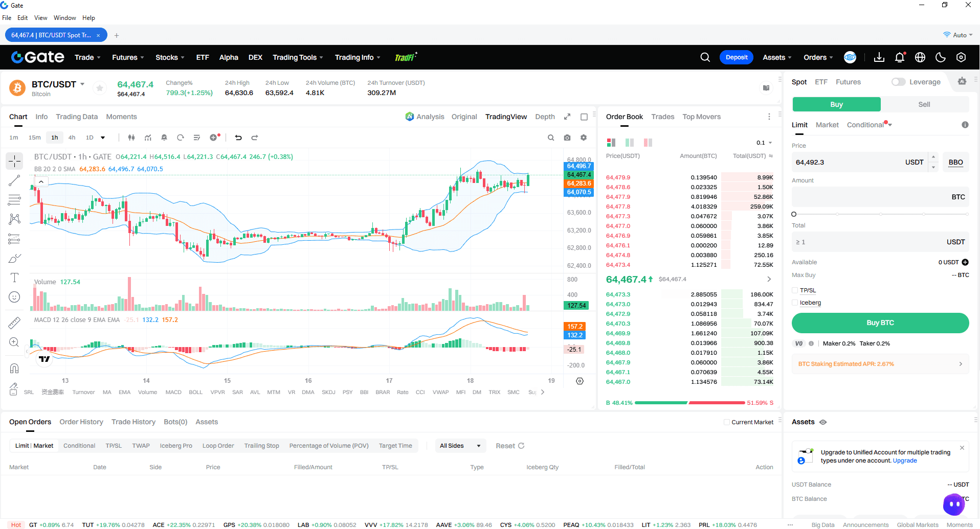Enable the TP/SL checkbox
Viewport: 980px width, 529px height.
[x=795, y=290]
